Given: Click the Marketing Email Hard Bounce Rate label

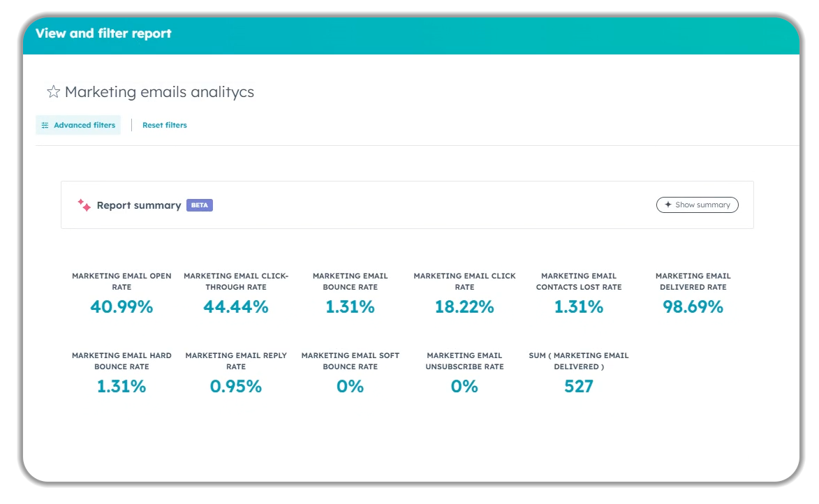Looking at the screenshot, I should (x=121, y=361).
